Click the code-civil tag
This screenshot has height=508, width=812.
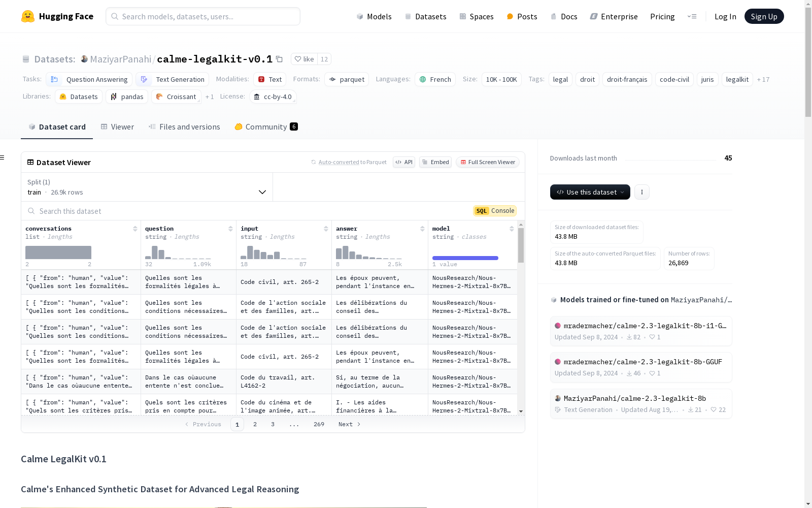point(674,79)
